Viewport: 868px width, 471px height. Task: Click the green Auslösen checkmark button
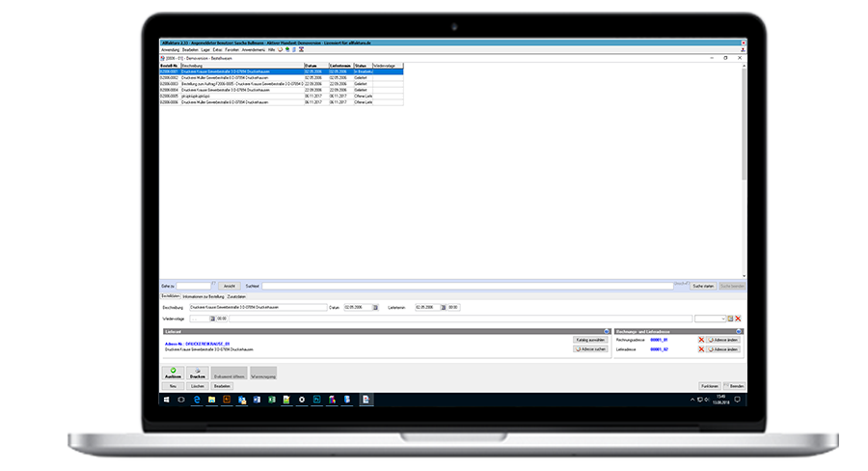click(172, 373)
